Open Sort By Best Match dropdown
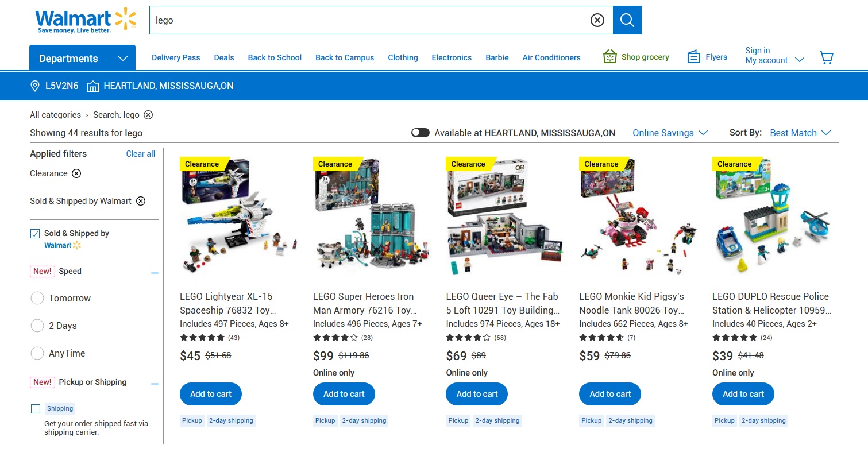This screenshot has height=460, width=868. pos(800,133)
